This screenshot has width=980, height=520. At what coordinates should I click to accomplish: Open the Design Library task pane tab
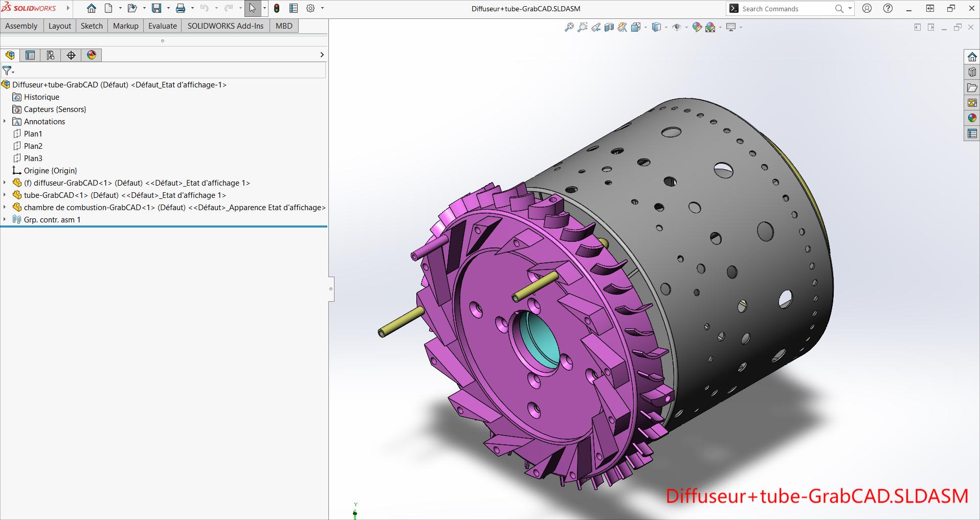972,72
